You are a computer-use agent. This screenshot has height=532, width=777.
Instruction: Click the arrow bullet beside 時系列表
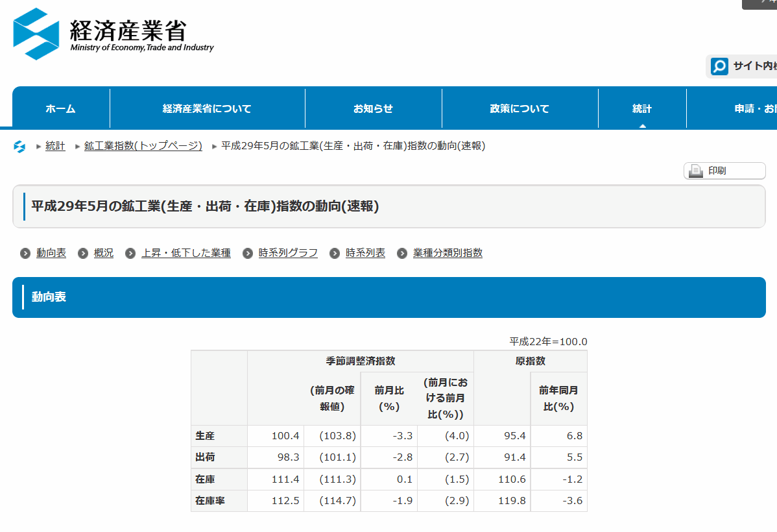click(x=335, y=254)
